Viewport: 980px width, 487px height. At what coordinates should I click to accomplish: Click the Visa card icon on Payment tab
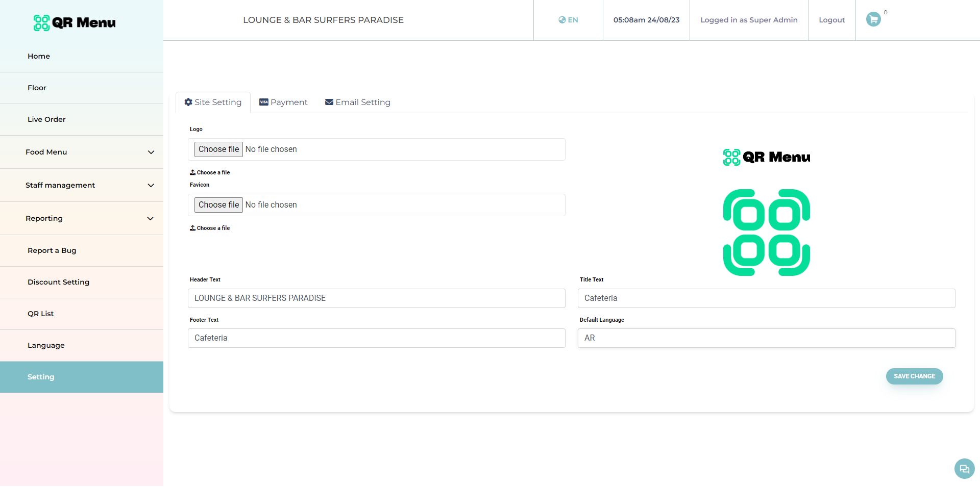(x=264, y=102)
